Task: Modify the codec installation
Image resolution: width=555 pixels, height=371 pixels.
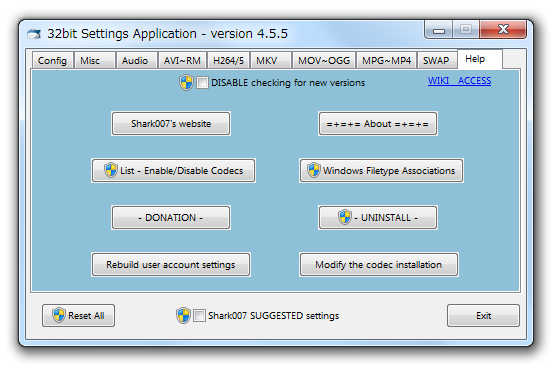Action: coord(379,264)
